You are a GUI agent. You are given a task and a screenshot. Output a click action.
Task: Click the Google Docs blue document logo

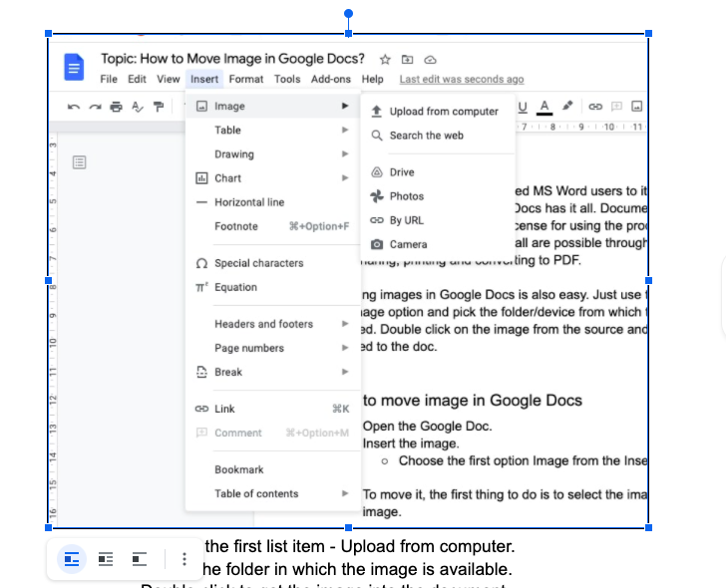74,68
